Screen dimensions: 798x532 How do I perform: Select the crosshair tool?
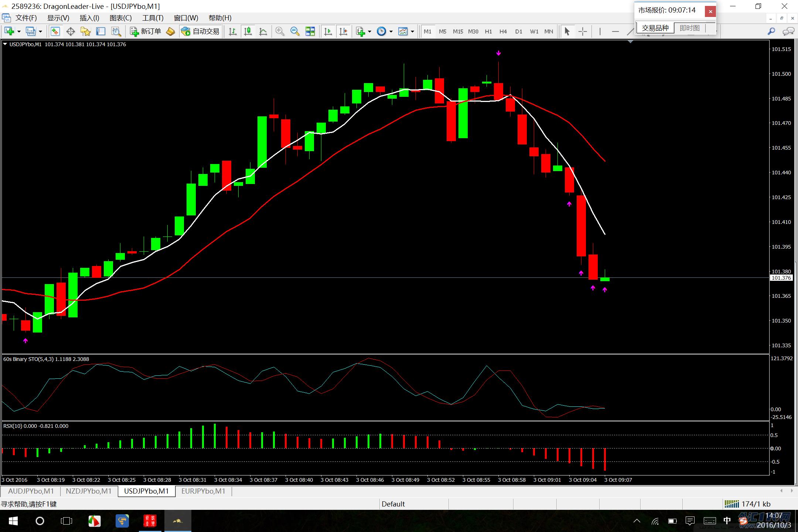(x=583, y=31)
